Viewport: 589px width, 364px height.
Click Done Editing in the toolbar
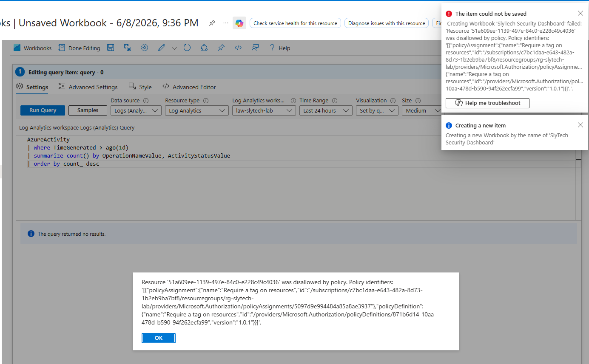79,48
